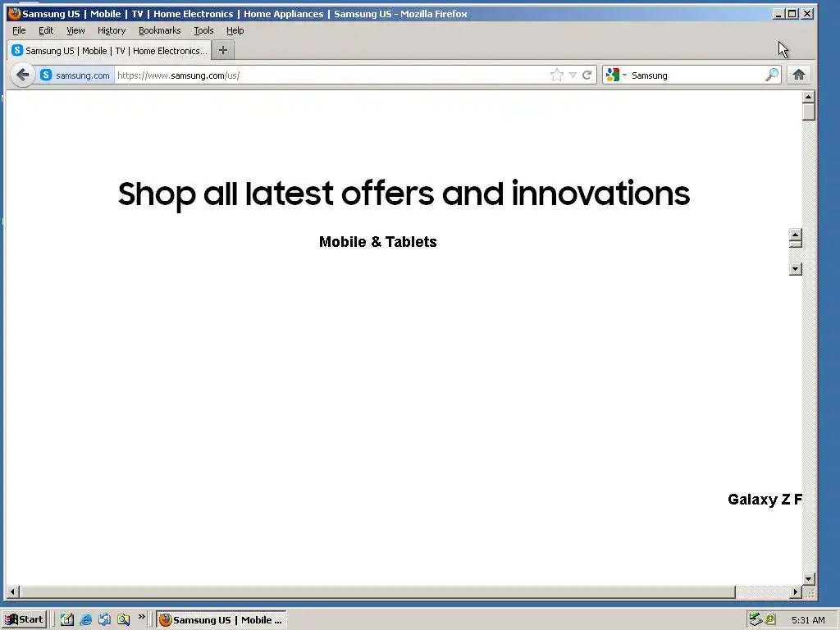Select the Samsung US browser tab

(x=109, y=50)
